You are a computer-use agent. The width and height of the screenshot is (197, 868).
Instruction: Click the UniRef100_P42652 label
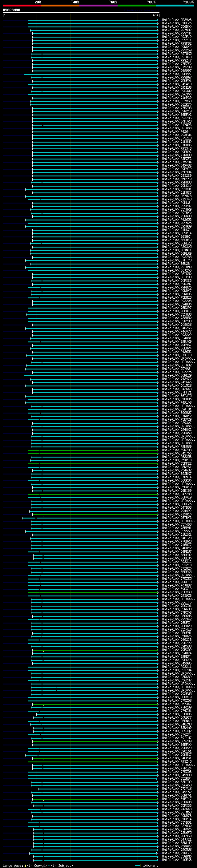pyautogui.click(x=177, y=352)
